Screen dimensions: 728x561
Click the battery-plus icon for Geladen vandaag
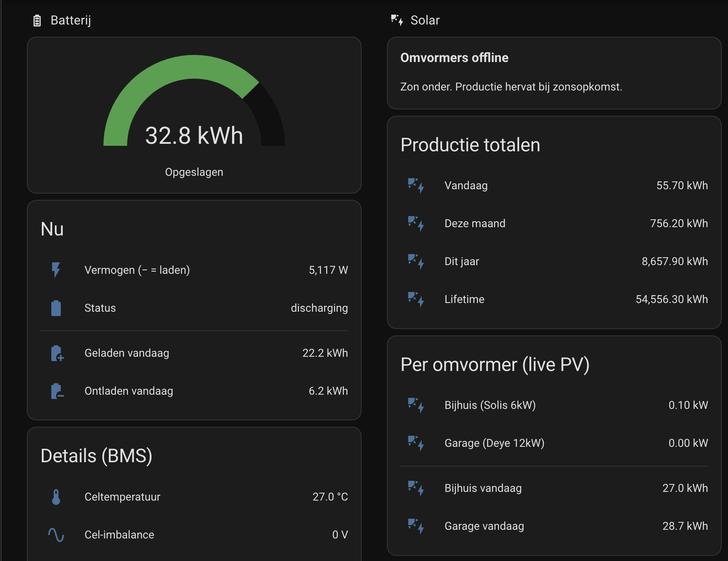coord(57,353)
